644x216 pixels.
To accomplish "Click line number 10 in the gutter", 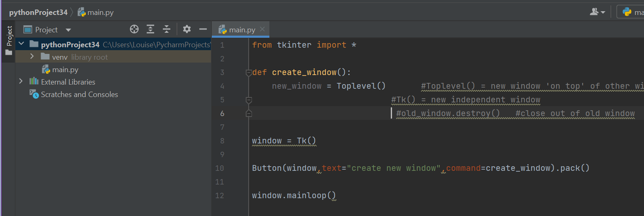I will [220, 168].
